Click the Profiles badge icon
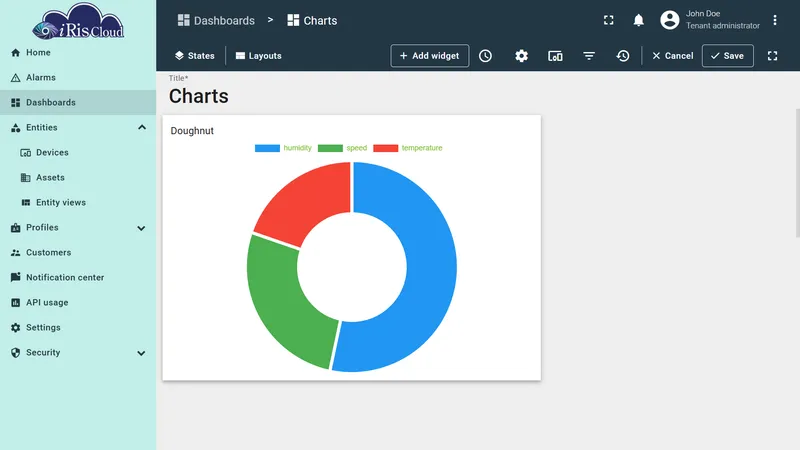The image size is (800, 450). pos(16,228)
